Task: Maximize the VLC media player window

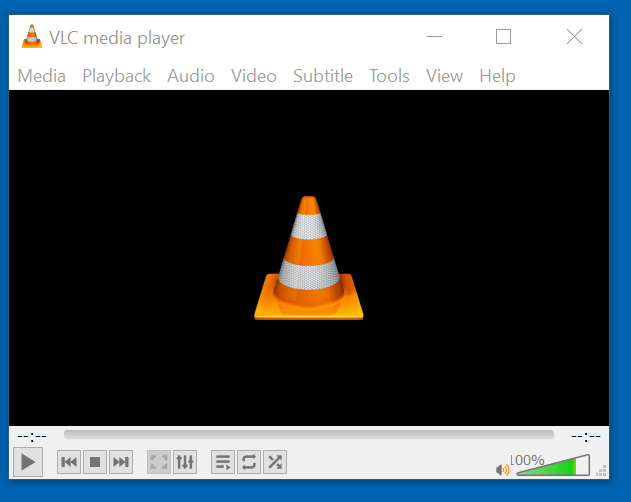Action: coord(503,37)
